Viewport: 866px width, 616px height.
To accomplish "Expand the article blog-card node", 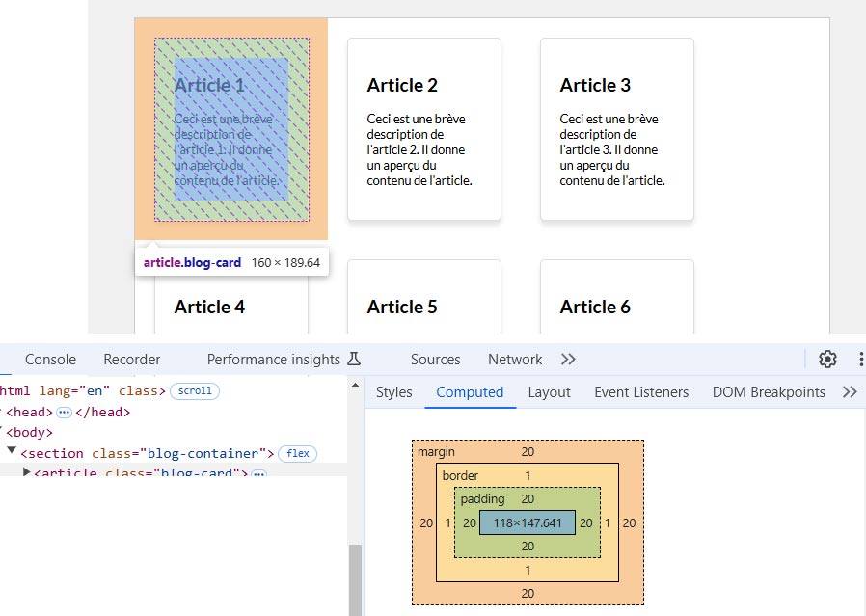I will tap(27, 472).
